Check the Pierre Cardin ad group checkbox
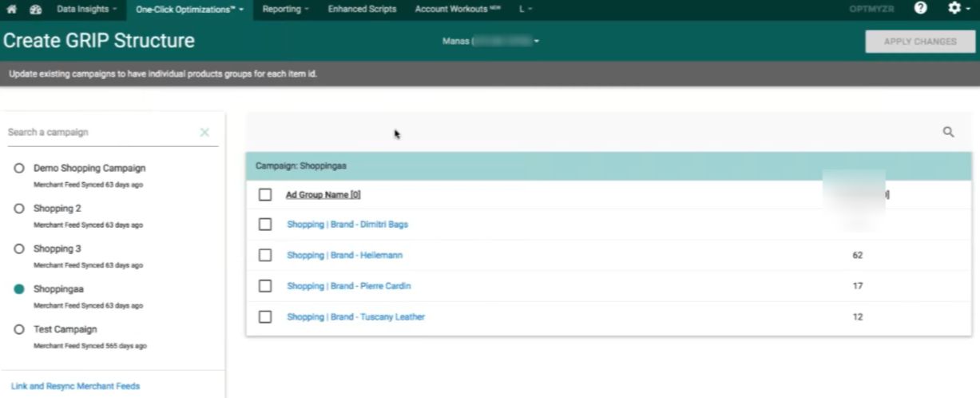The width and height of the screenshot is (980, 398). [x=265, y=285]
